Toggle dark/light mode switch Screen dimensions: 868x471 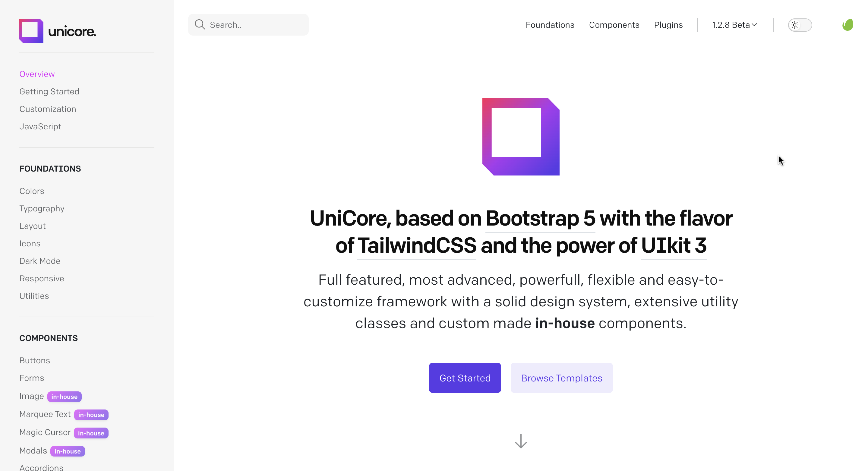coord(800,24)
